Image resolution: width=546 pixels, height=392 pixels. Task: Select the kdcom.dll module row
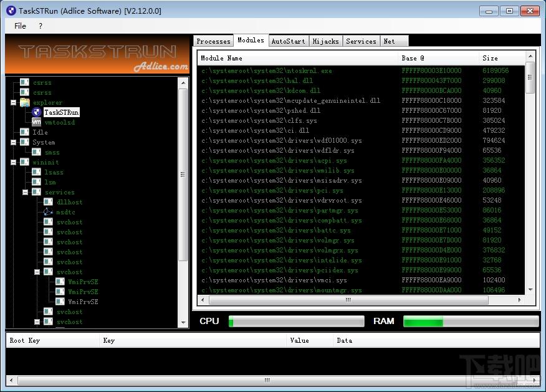pos(361,90)
